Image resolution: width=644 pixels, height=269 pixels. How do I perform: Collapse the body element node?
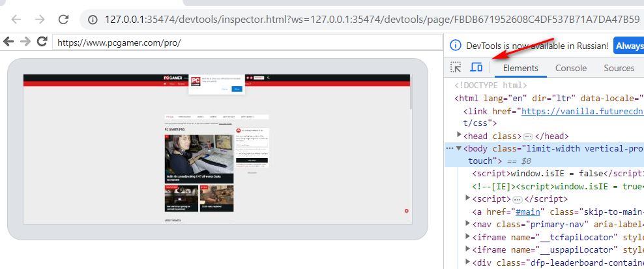(459, 148)
